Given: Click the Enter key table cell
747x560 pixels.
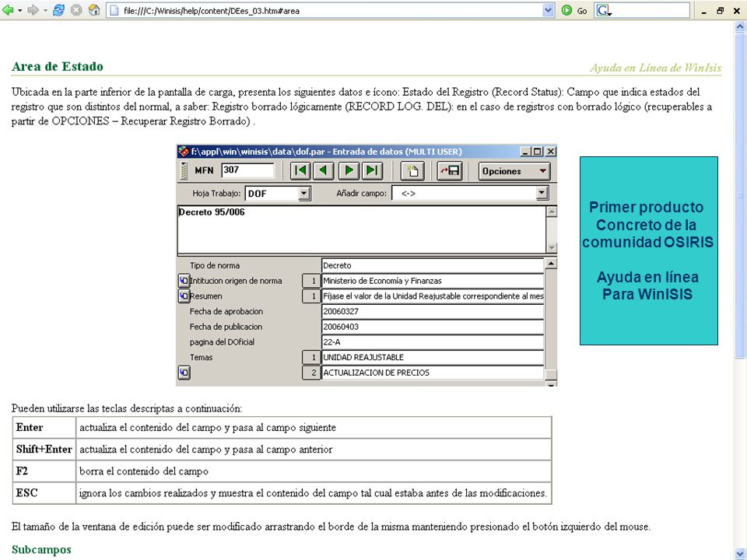Looking at the screenshot, I should coord(44,427).
